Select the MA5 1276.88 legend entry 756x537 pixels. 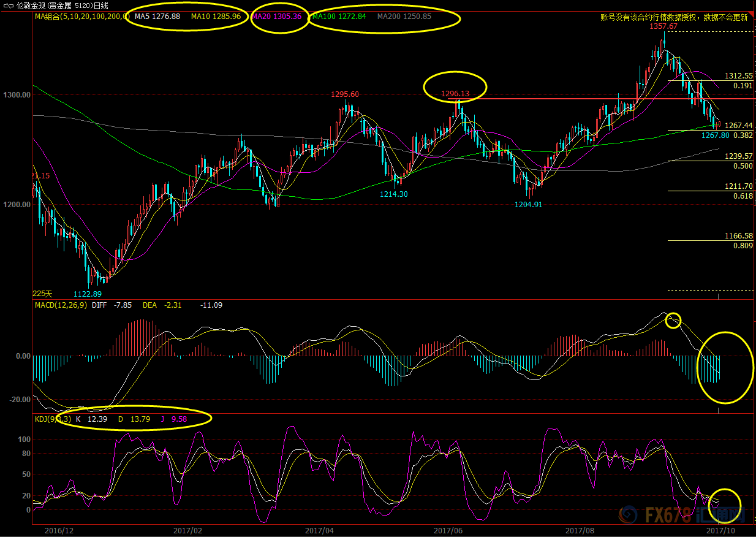point(159,17)
